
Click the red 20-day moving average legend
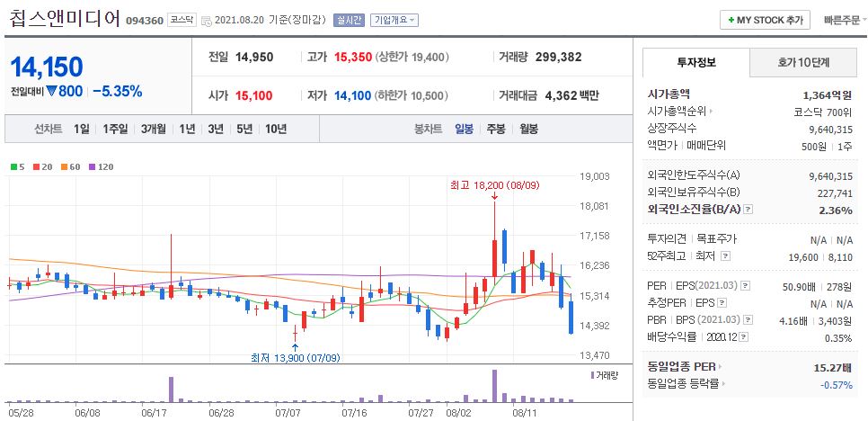click(x=40, y=166)
